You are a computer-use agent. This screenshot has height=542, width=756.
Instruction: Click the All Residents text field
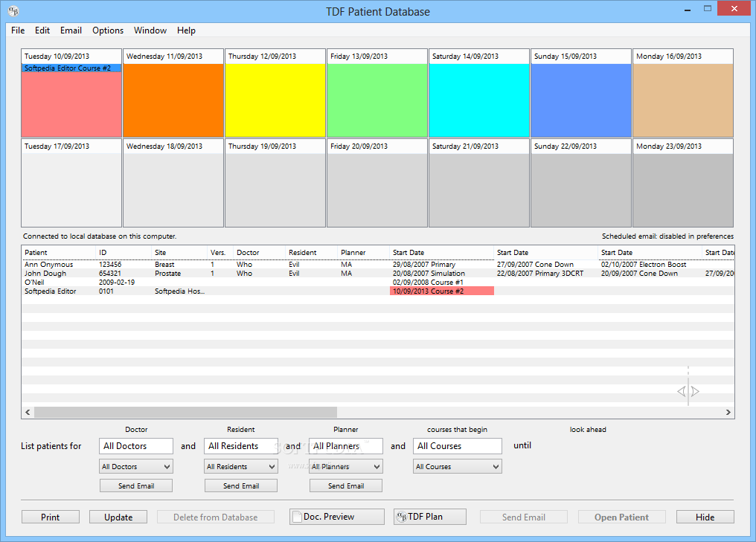(240, 446)
